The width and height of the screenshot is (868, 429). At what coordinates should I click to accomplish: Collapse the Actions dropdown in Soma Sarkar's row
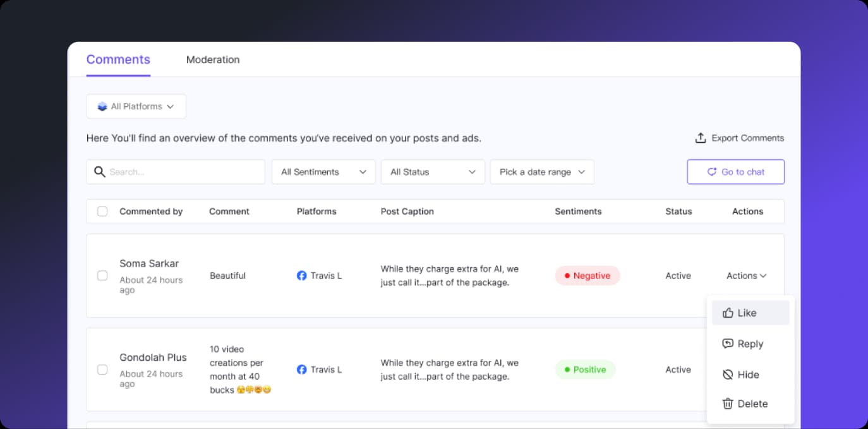[x=747, y=275]
